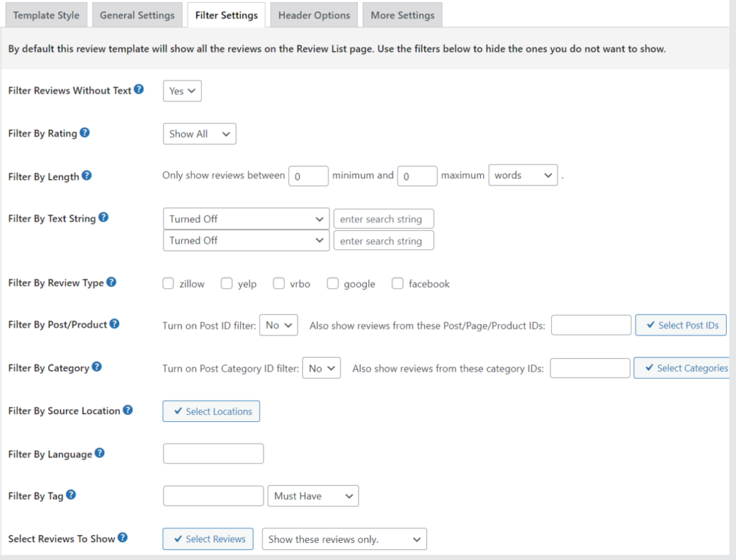View help tooltip for Filter By Tag
Screen dimensions: 736x560
[x=70, y=495]
